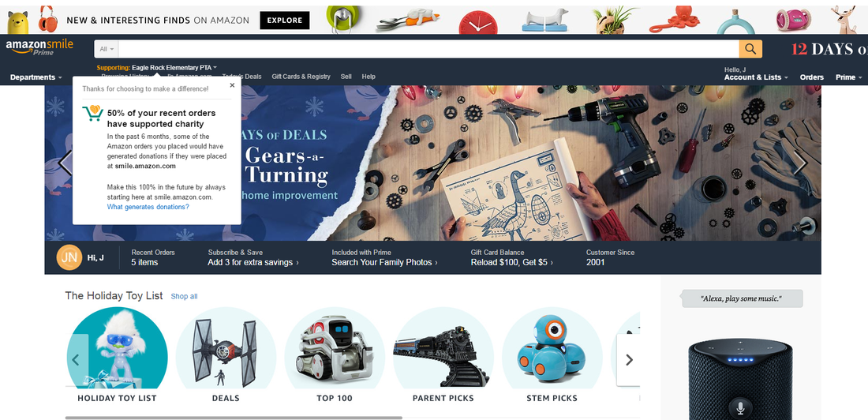This screenshot has width=868, height=420.
Task: Click the shopping cart charity icon
Action: point(92,112)
